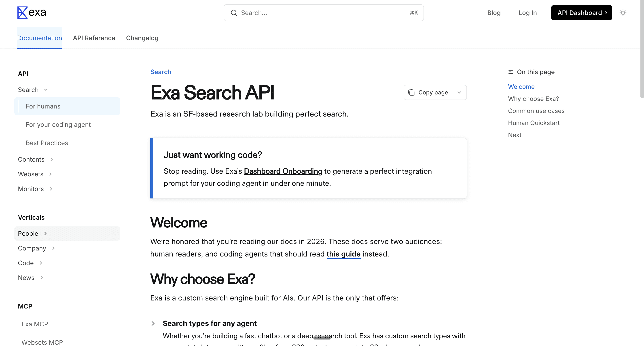This screenshot has height=346, width=644.
Task: Open the Copy page dropdown arrow
Action: click(459, 93)
